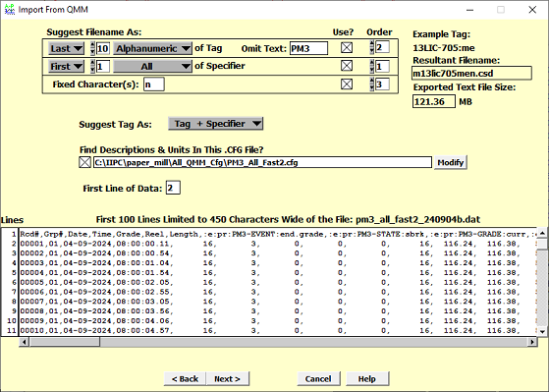Toggle the .CFG file descriptions checkbox
This screenshot has height=392, width=549.
click(x=84, y=162)
